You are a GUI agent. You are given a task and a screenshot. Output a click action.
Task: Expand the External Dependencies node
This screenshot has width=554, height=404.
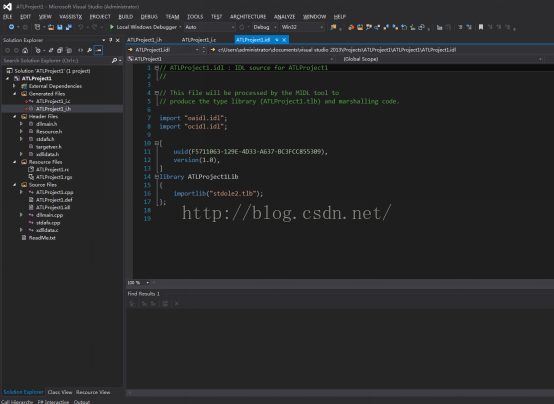pyautogui.click(x=14, y=86)
